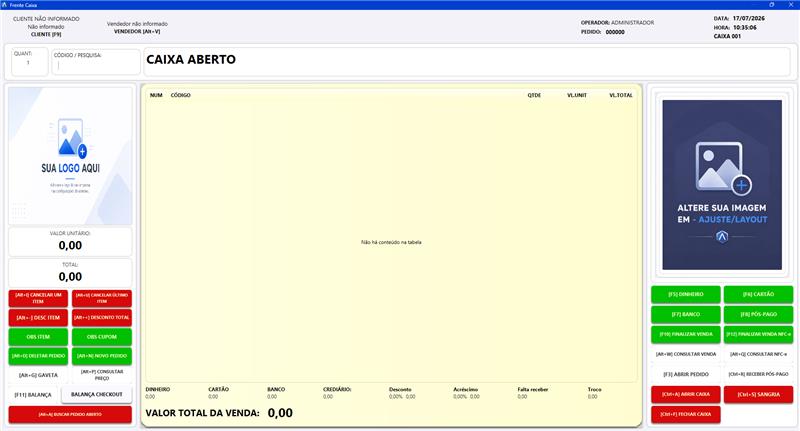The width and height of the screenshot is (800, 431).
Task: Open Consultar NFC-e
Action: click(758, 354)
